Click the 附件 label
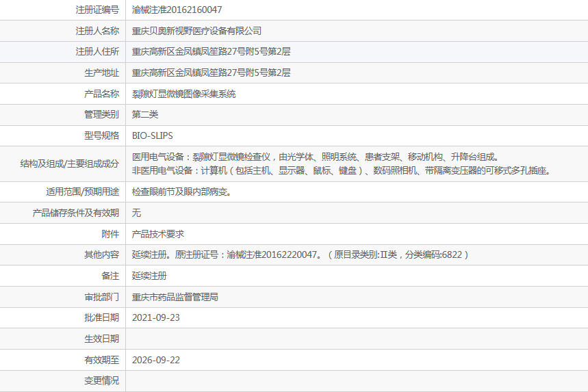This screenshot has width=588, height=392. pos(110,234)
